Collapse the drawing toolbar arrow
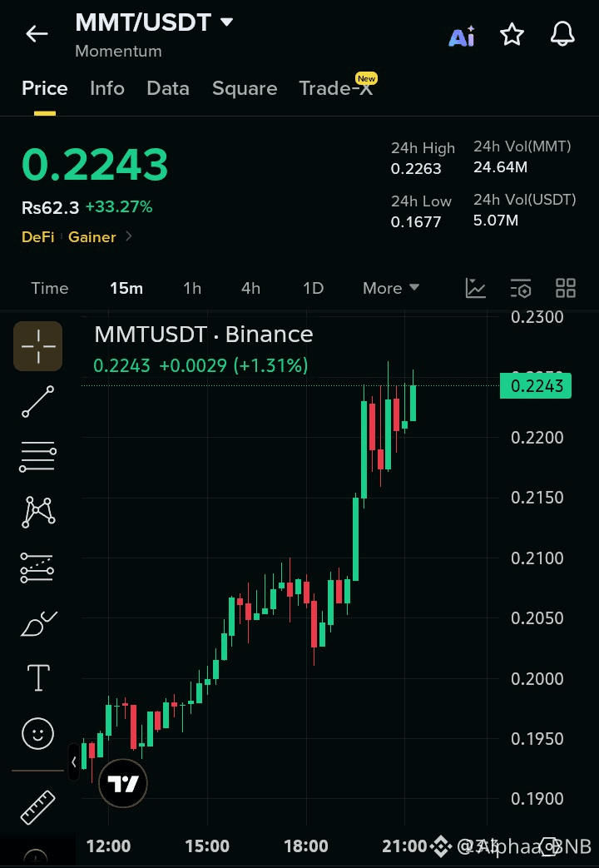This screenshot has width=599, height=868. [x=74, y=762]
